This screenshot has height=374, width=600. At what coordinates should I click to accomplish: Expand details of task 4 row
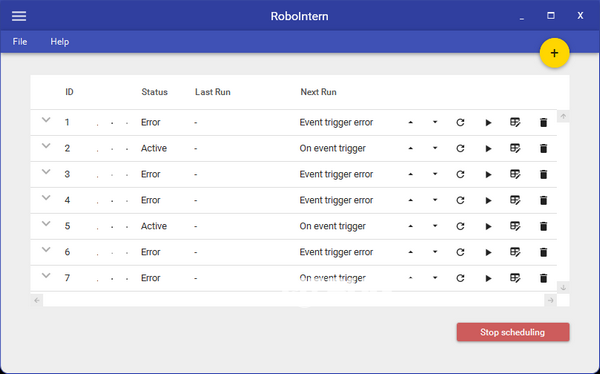[x=46, y=198]
